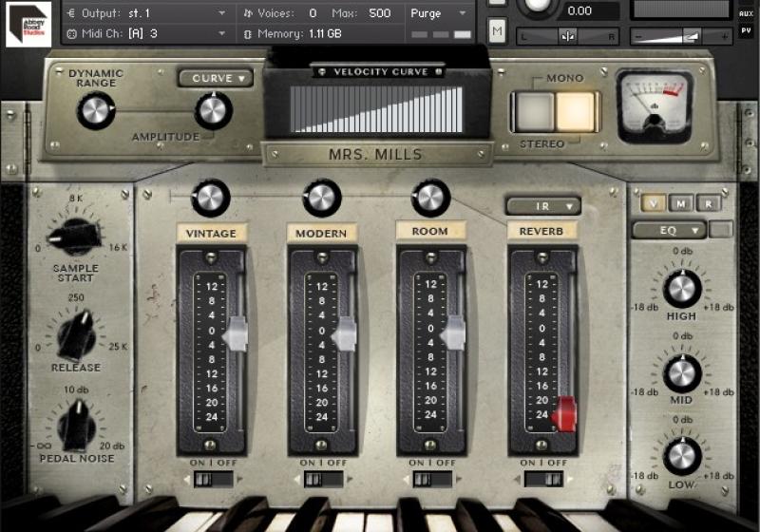760x532 pixels.
Task: Select the M mic EQ tab
Action: [681, 203]
